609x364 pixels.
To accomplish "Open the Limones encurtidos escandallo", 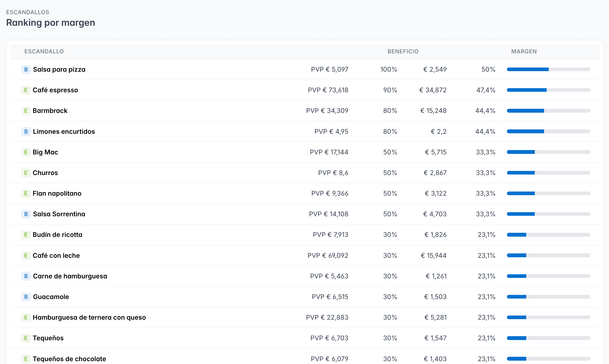I will [x=64, y=131].
